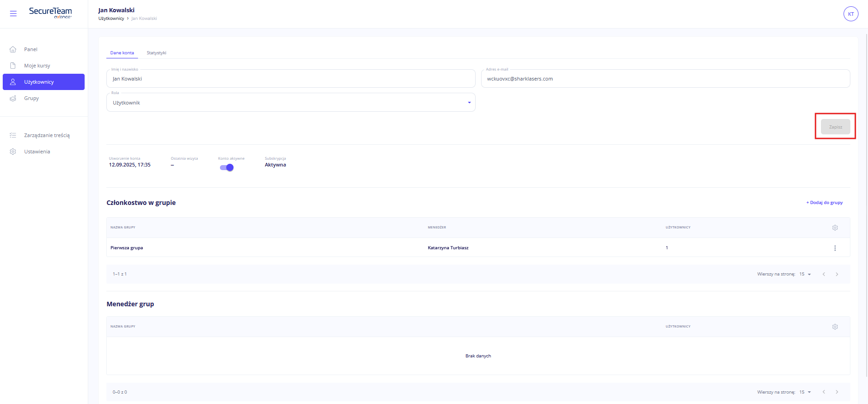Open Zarządzanie treścią in sidebar
868x404 pixels.
click(x=47, y=135)
